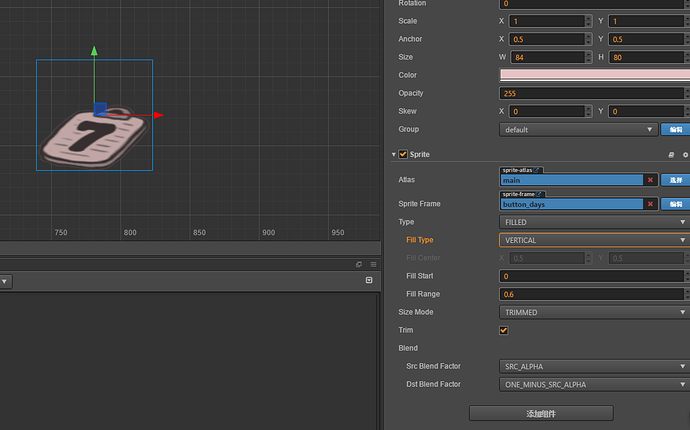
Task: Click the Skew X stepper arrows
Action: pos(588,111)
